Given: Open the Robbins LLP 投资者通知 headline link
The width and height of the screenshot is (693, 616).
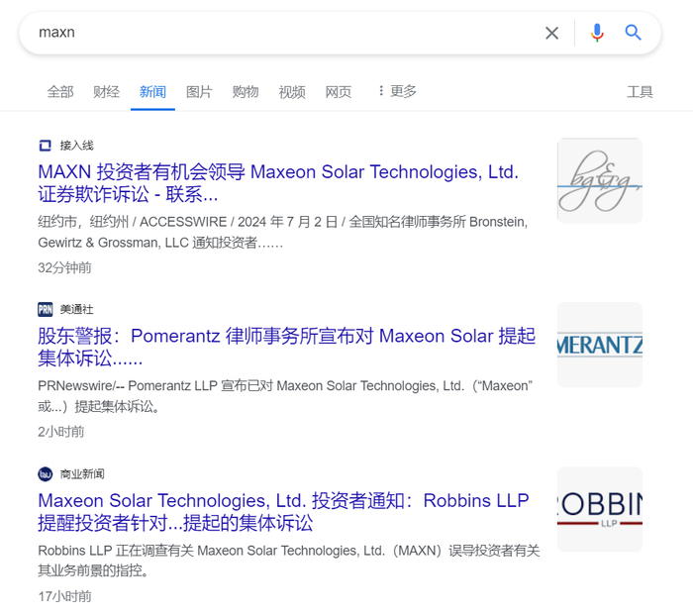Looking at the screenshot, I should click(283, 512).
